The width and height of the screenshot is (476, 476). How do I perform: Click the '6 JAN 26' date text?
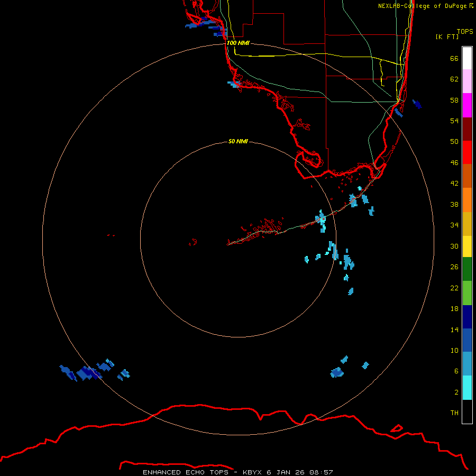coord(286,472)
